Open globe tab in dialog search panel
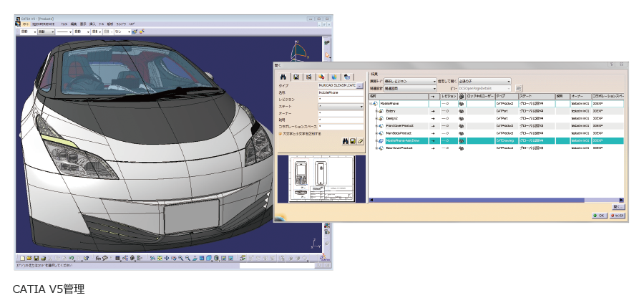The image size is (644, 308). 334,77
